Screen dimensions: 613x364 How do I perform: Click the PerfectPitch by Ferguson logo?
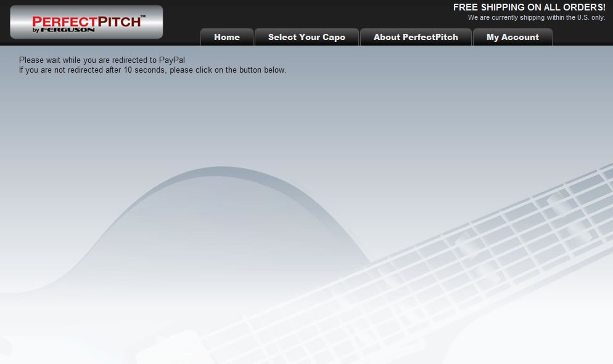click(86, 22)
